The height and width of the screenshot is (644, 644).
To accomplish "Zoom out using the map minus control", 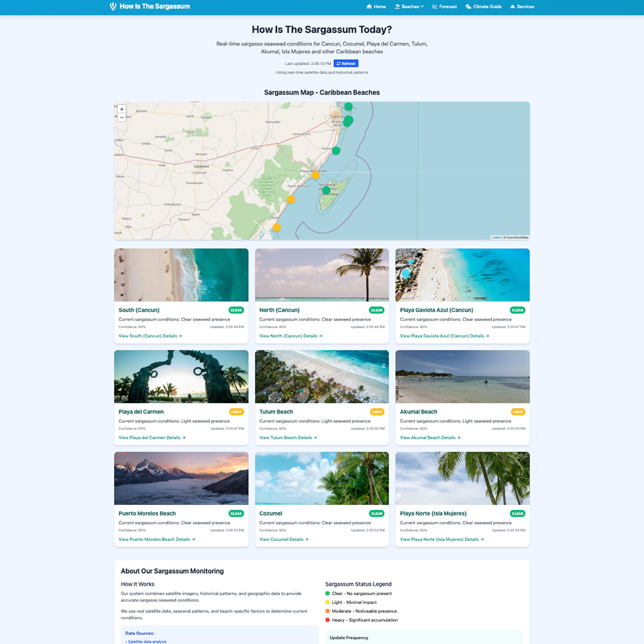I will [121, 117].
